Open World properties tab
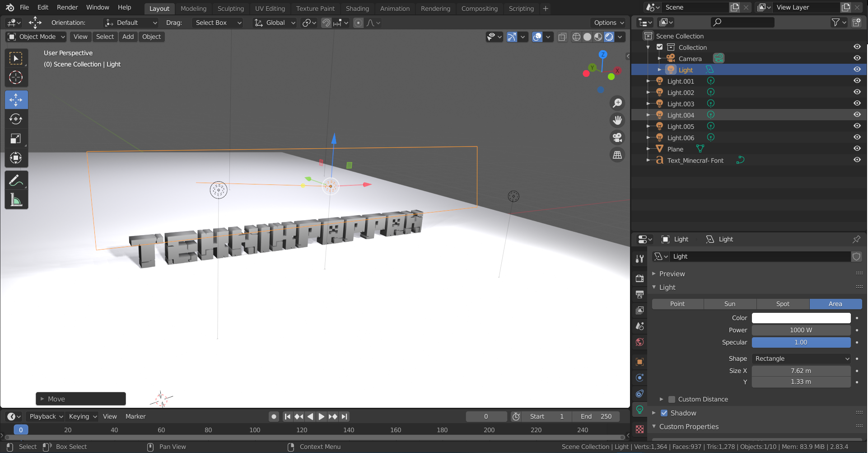This screenshot has height=453, width=868. 639,342
